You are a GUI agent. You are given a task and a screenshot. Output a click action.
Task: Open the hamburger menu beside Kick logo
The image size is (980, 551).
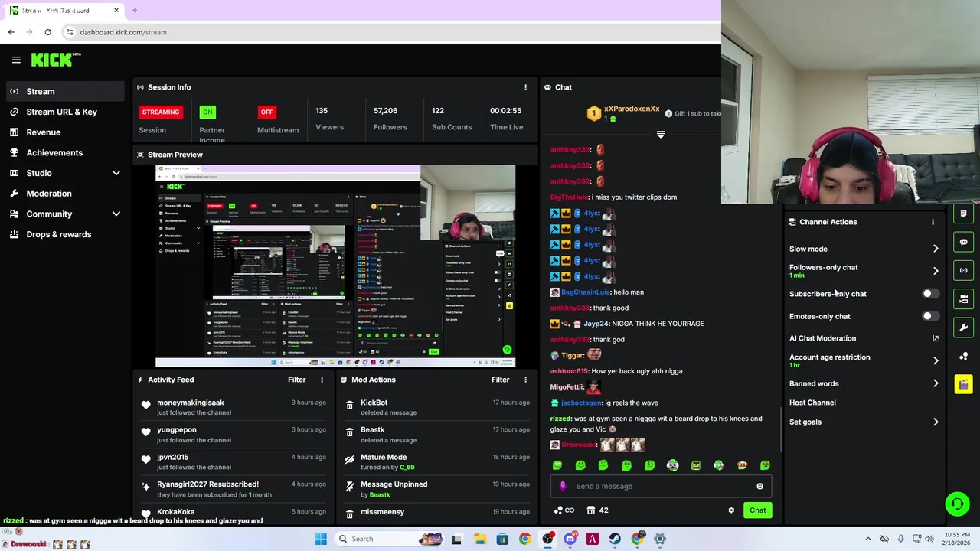coord(16,60)
